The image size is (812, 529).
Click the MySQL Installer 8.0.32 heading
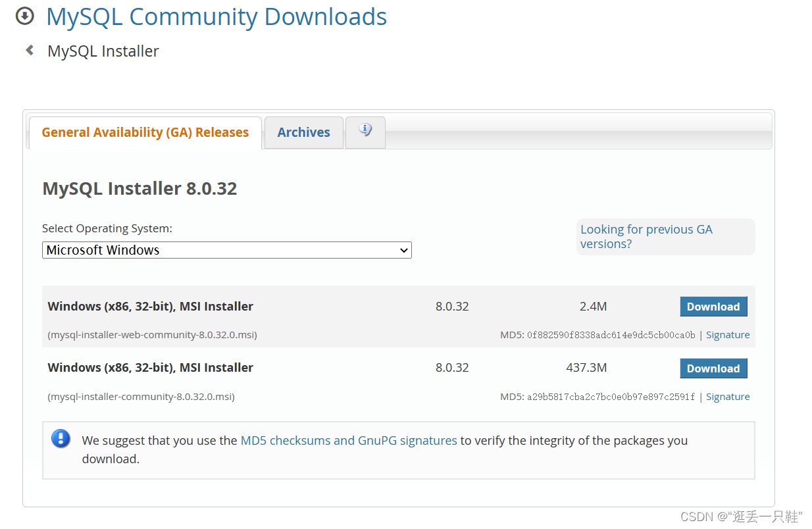(140, 188)
